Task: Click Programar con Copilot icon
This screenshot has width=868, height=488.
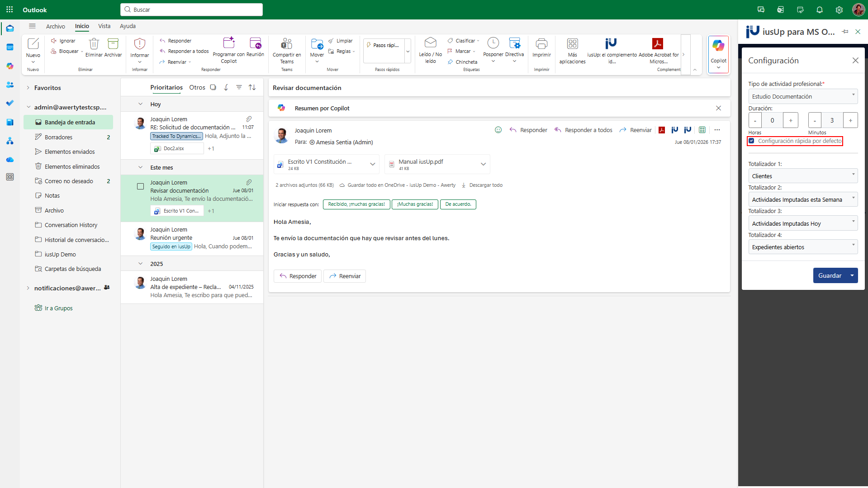Action: click(229, 43)
